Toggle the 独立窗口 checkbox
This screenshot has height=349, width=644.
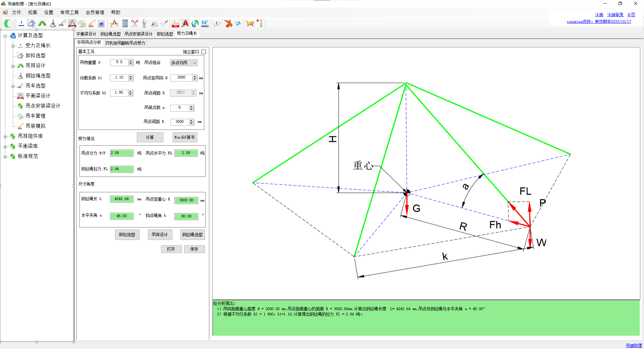tap(204, 52)
